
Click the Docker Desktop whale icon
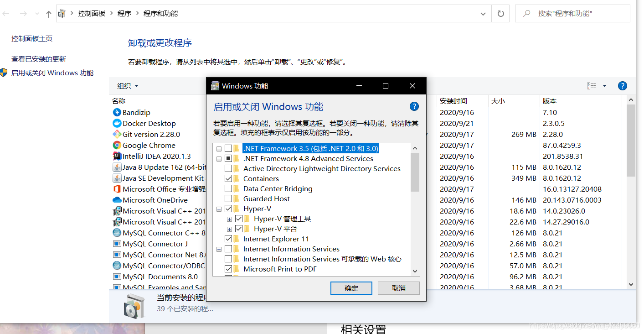pyautogui.click(x=117, y=123)
